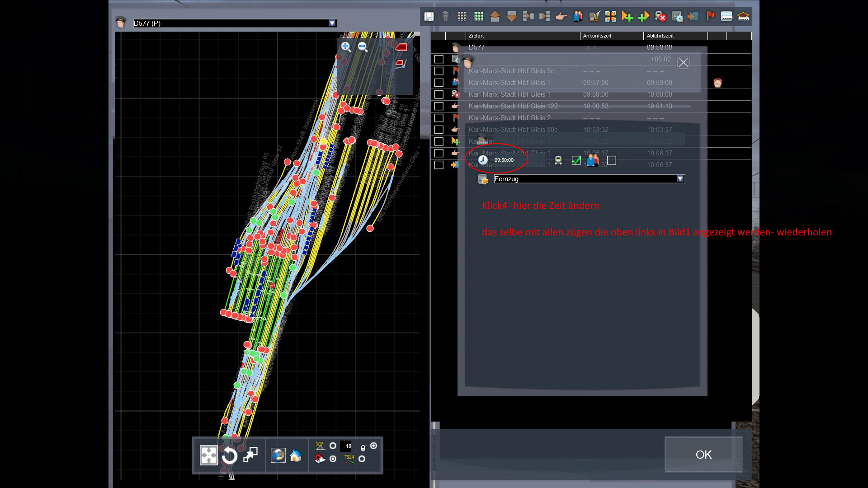868x488 pixels.
Task: Toggle radio button beside the magnet snap icon
Action: 333,459
